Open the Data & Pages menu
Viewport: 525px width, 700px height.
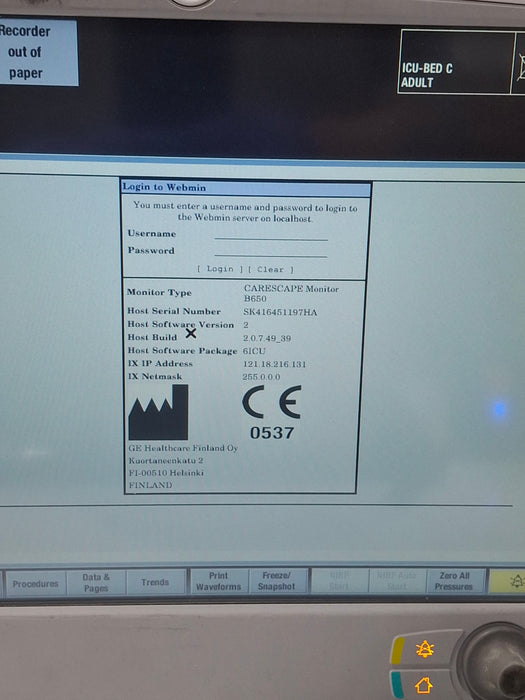click(x=96, y=583)
